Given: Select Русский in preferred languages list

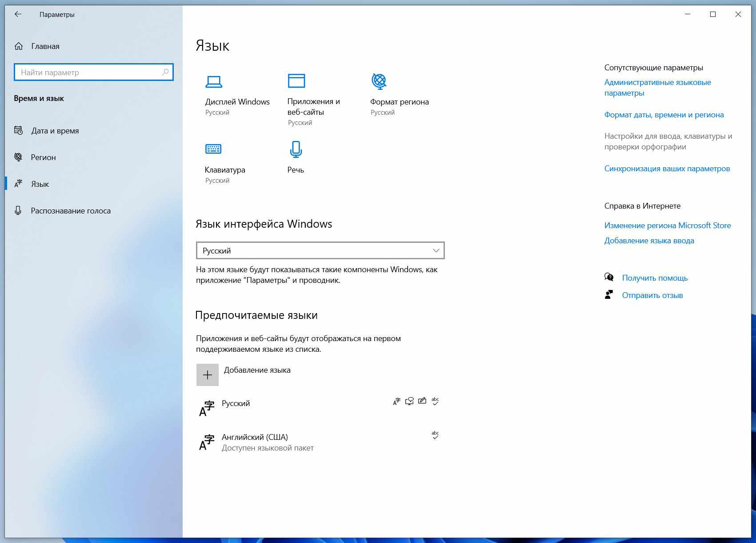Looking at the screenshot, I should 236,404.
